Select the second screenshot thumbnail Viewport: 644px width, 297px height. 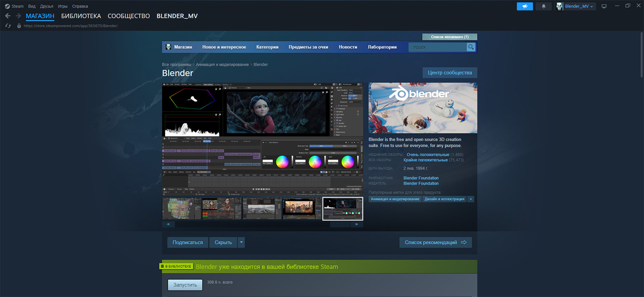[222, 209]
